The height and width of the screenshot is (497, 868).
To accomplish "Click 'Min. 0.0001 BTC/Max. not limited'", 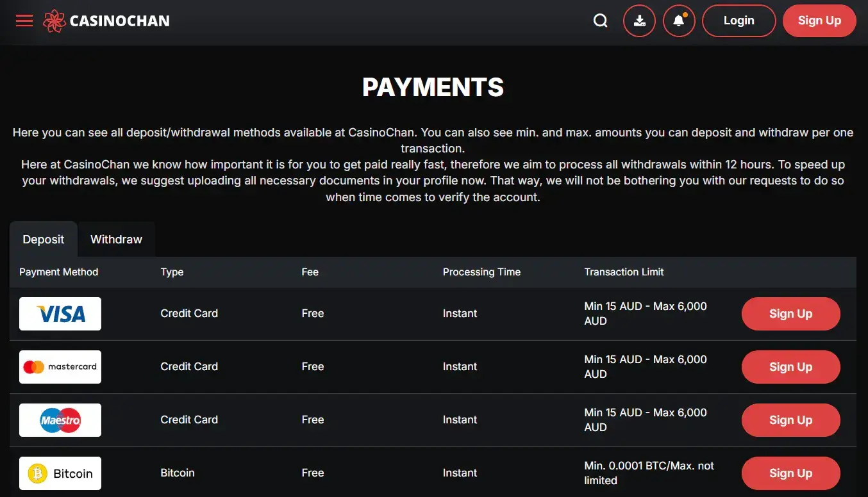I will click(x=649, y=473).
